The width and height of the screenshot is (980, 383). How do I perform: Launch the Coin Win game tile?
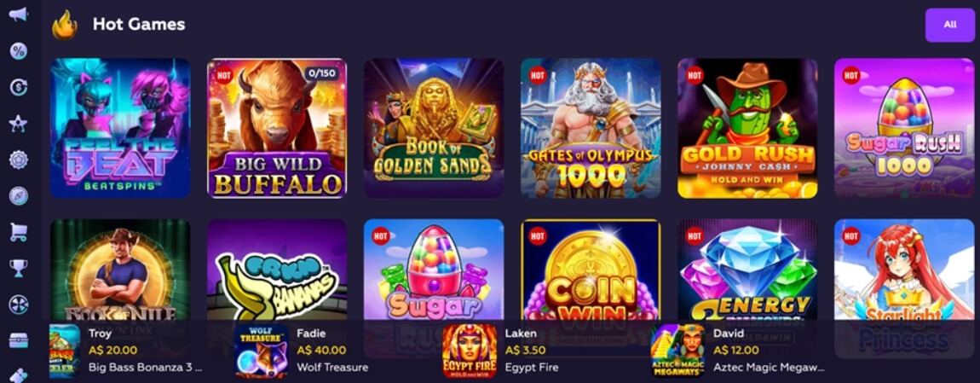[591, 270]
